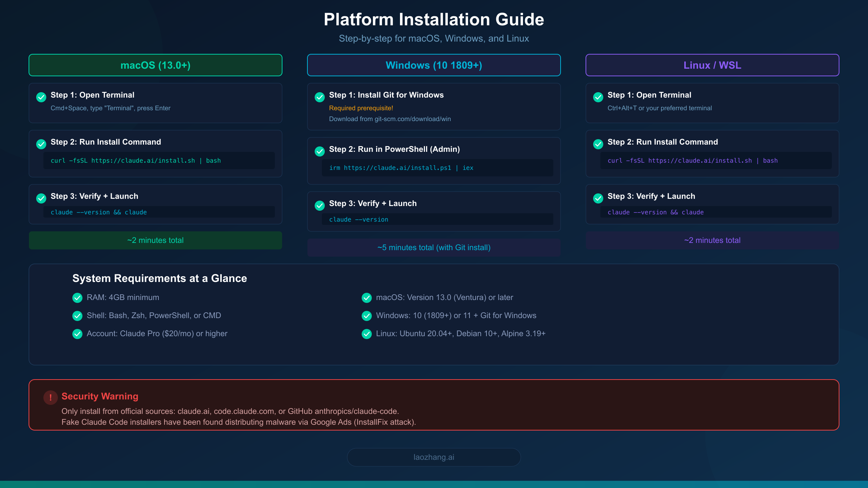Toggle the check on Shell: Bash, Zsh, PowerShell, or CMD
868x488 pixels.
pyautogui.click(x=77, y=316)
